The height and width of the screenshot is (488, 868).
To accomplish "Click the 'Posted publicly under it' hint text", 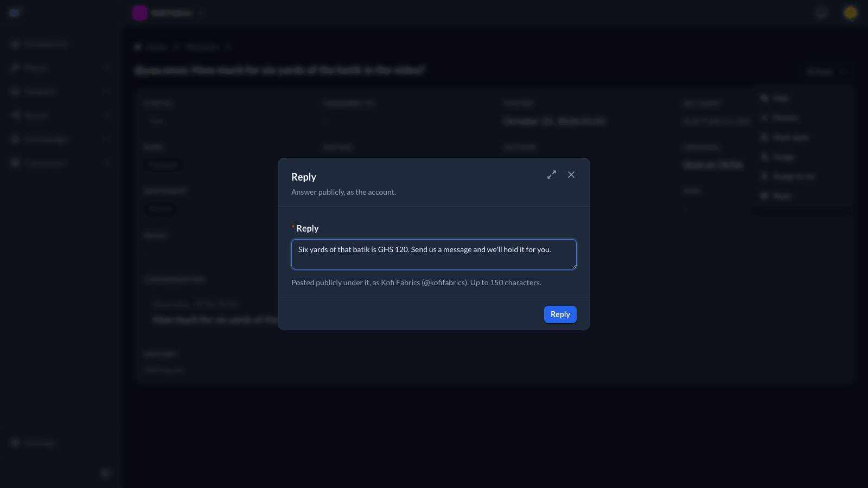I will pos(416,282).
